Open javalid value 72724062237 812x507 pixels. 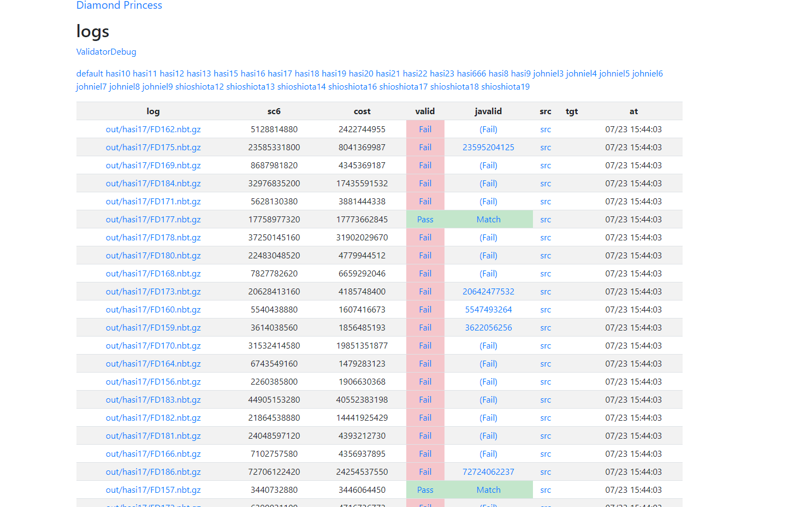click(x=489, y=472)
